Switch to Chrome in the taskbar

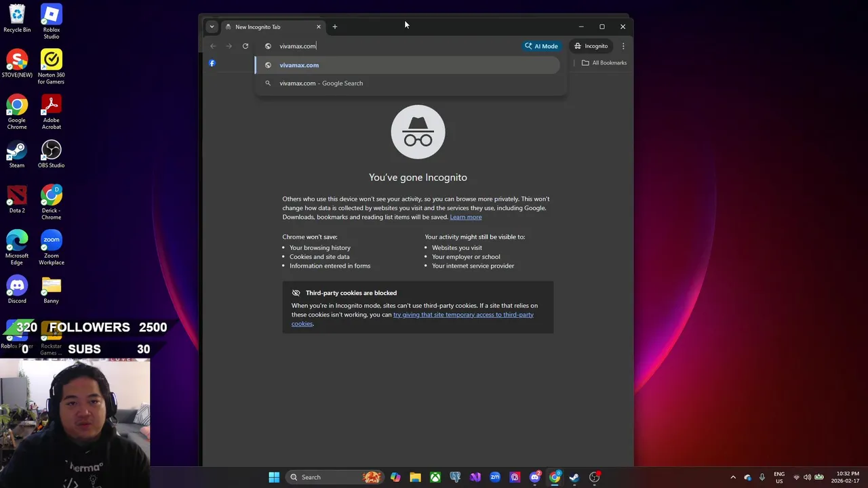555,477
